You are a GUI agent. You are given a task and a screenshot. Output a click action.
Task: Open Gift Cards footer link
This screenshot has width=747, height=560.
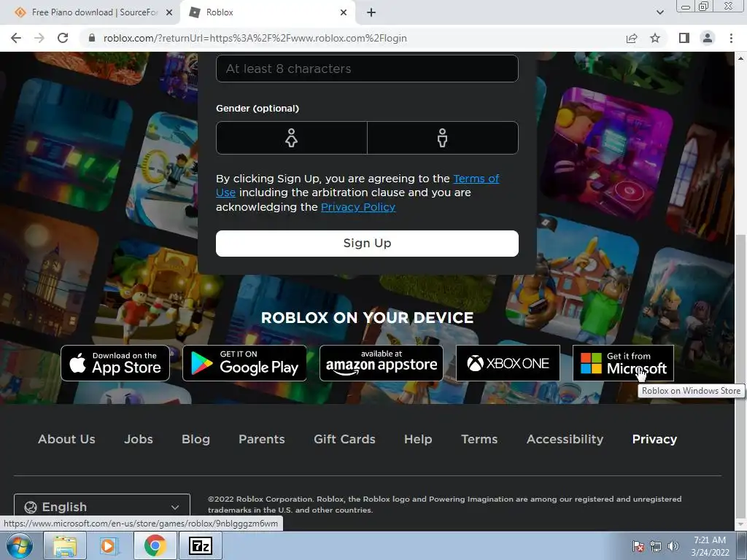(x=344, y=439)
